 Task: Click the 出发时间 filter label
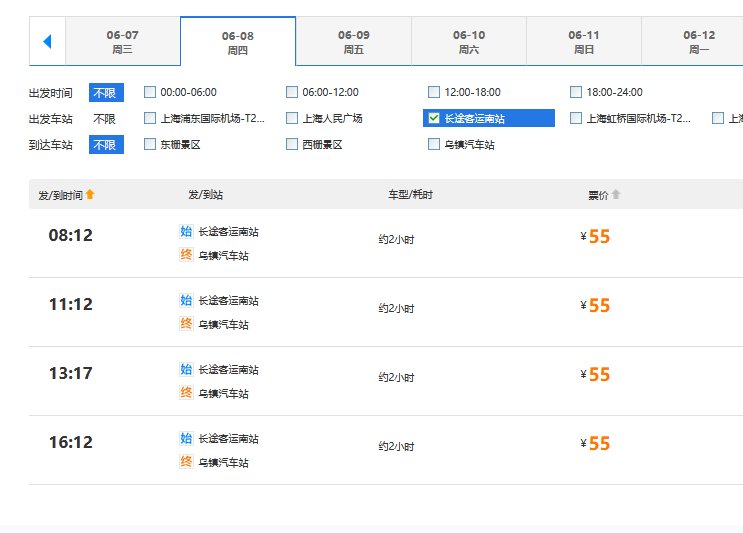coord(51,93)
